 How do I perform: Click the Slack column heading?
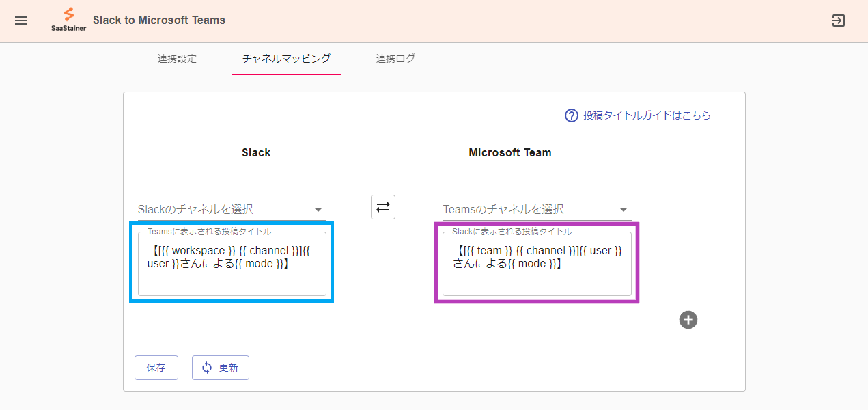pos(256,153)
